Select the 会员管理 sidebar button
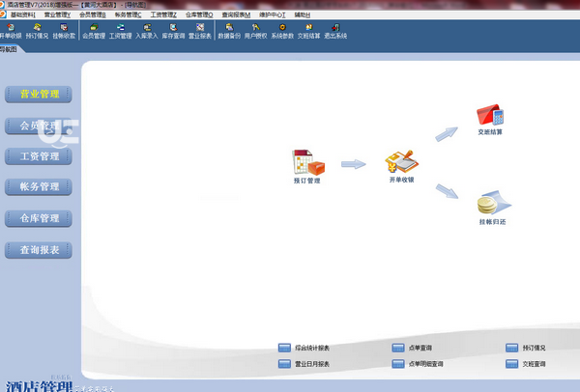 coord(39,126)
